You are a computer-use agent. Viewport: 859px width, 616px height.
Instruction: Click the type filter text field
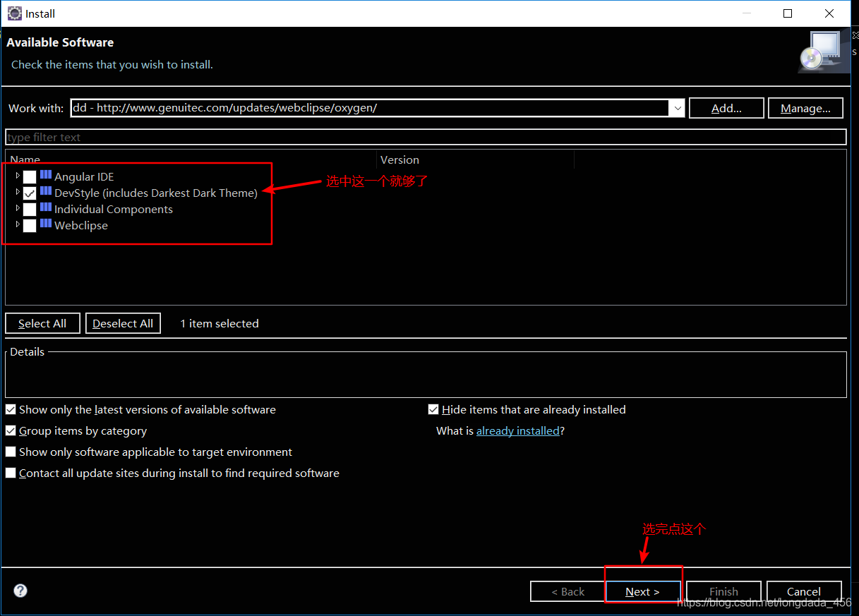(x=426, y=137)
